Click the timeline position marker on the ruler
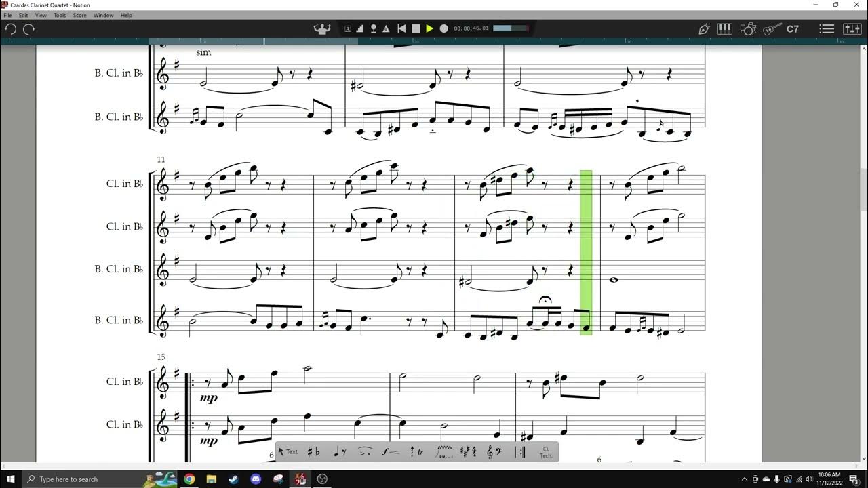This screenshot has width=868, height=488. tap(264, 41)
